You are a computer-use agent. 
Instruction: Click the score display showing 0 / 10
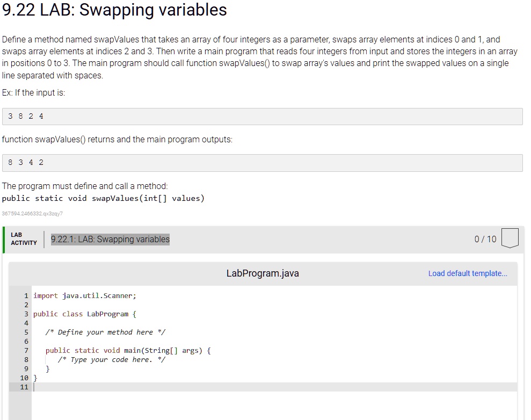[485, 239]
